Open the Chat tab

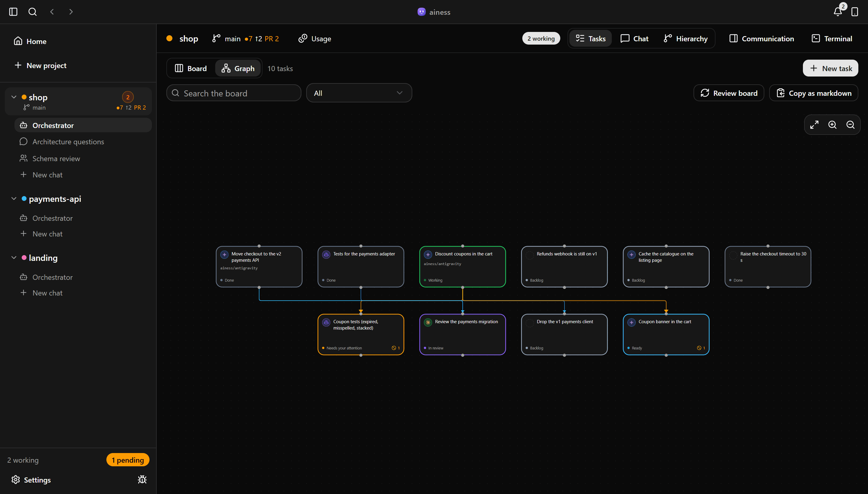pyautogui.click(x=634, y=39)
